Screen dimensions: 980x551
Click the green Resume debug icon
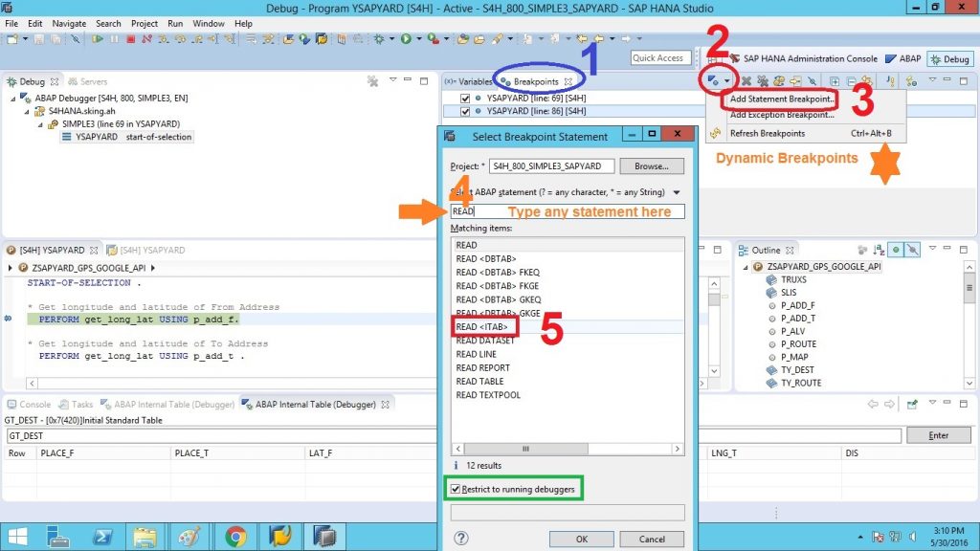99,38
